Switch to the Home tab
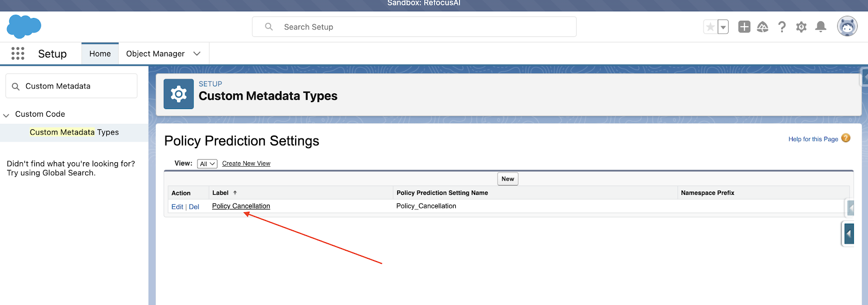Screen dimensions: 868x305 click(x=100, y=54)
